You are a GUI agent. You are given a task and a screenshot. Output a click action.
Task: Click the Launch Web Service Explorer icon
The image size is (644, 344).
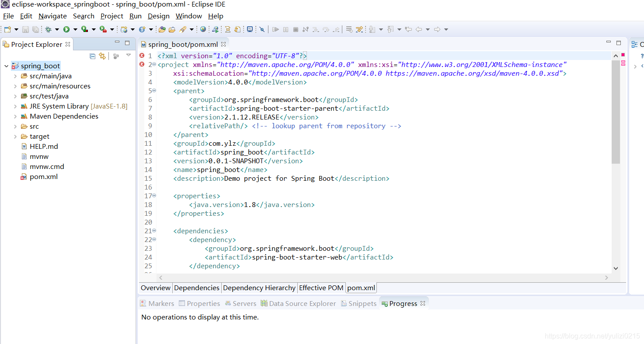[x=215, y=29]
